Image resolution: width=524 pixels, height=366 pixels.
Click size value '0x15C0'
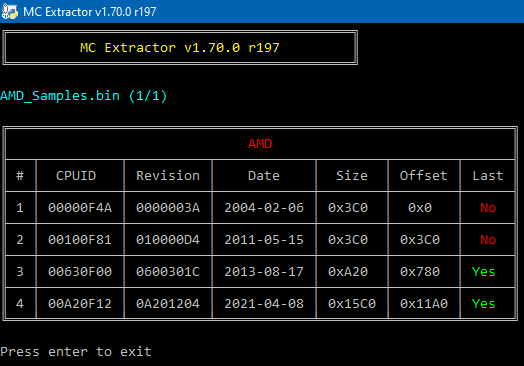tap(352, 303)
